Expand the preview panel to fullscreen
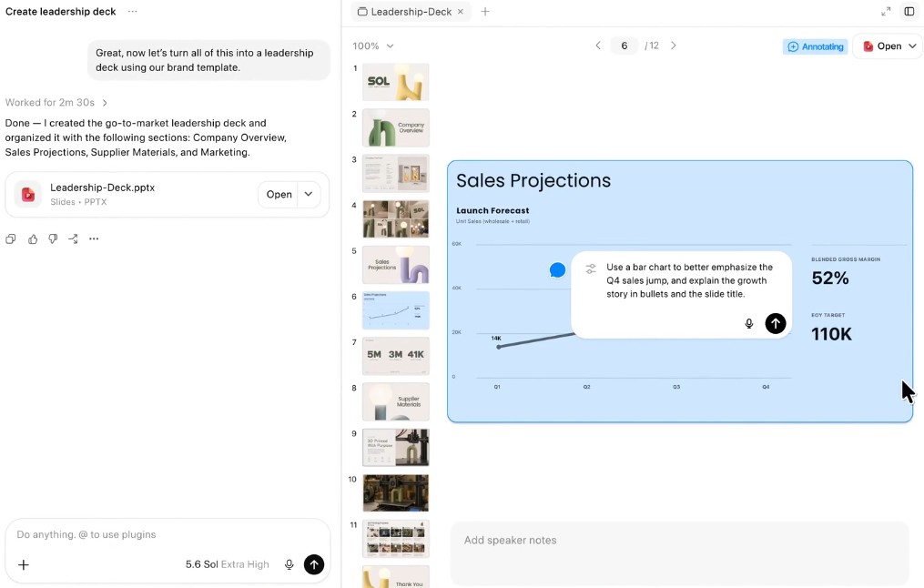This screenshot has height=588, width=924. coord(886,11)
